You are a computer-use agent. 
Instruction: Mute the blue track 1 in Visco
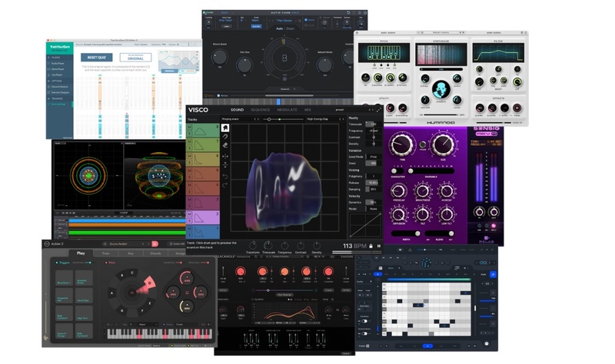(189, 228)
